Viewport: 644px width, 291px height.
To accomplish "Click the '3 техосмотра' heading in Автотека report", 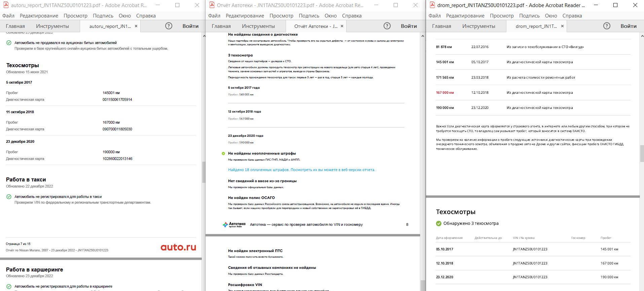I will tap(240, 55).
